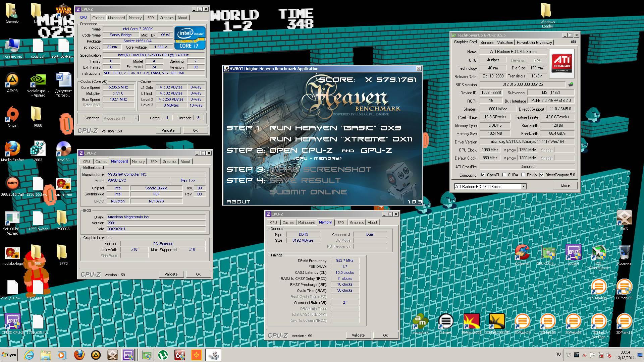Open the Компьютер desktop icon
The width and height of the screenshot is (644, 362).
coord(12,49)
